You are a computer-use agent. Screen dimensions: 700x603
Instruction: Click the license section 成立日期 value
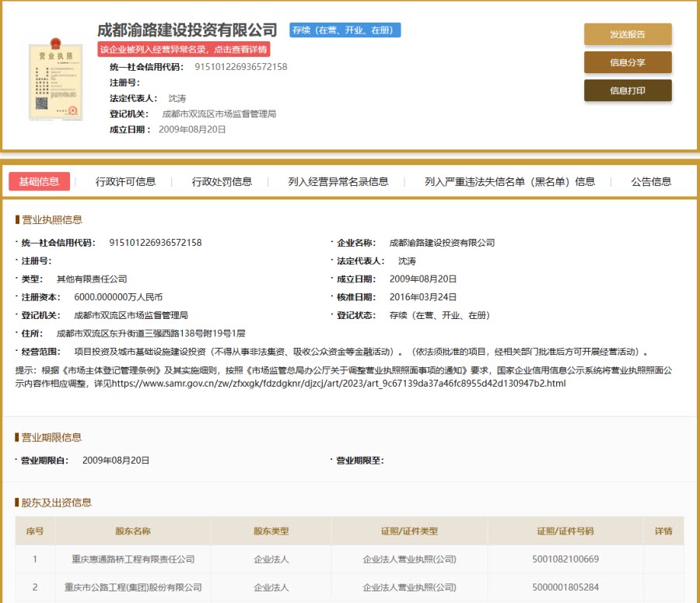coord(423,279)
